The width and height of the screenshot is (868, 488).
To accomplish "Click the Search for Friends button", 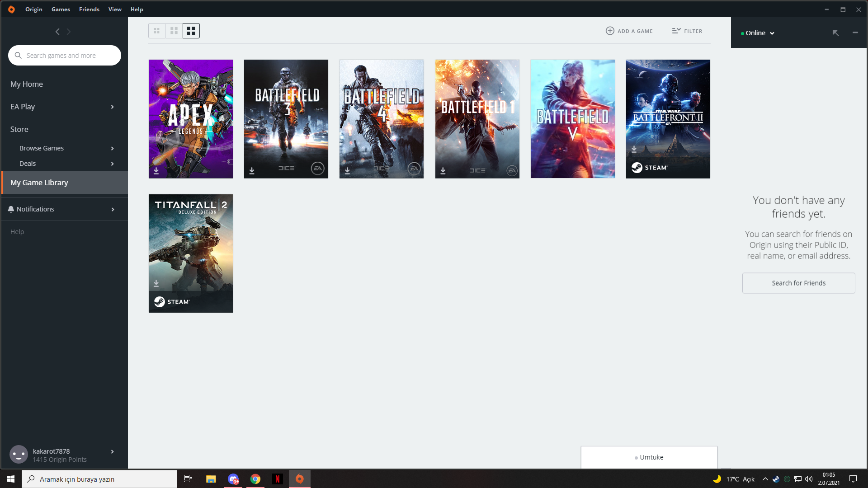I will point(798,283).
